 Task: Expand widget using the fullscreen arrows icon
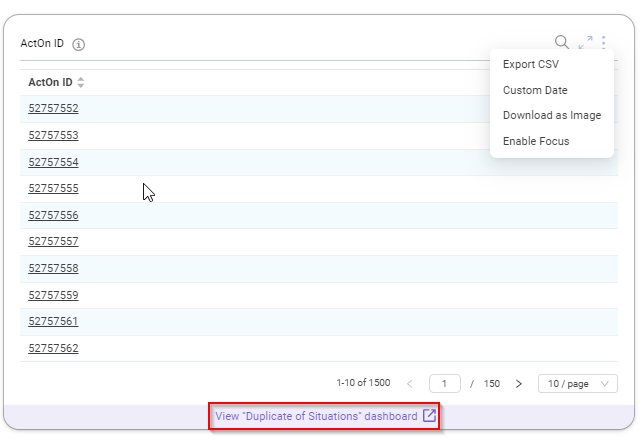pos(586,42)
